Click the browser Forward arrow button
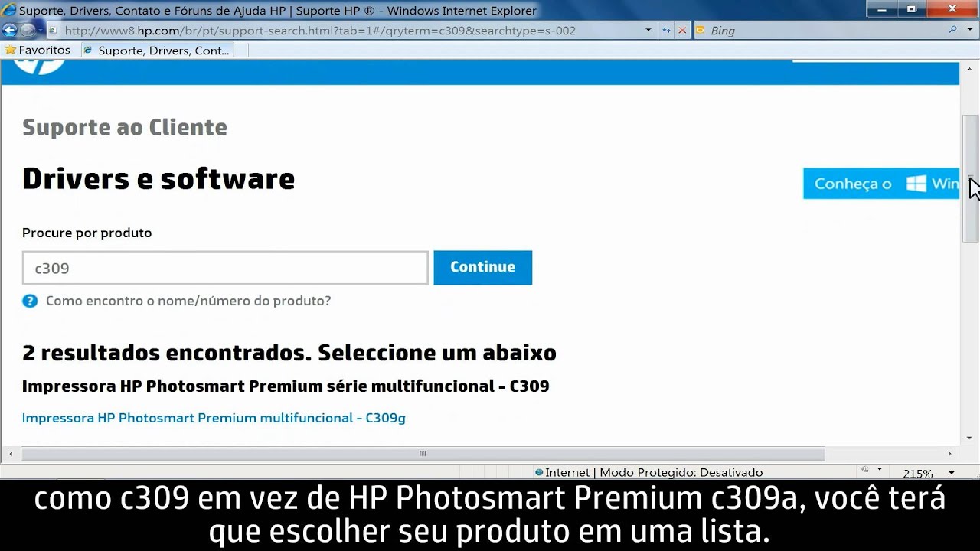 [x=28, y=31]
